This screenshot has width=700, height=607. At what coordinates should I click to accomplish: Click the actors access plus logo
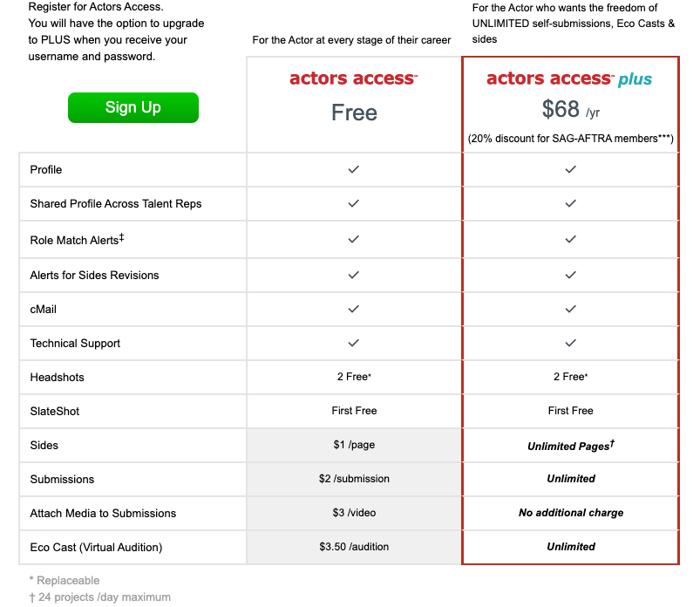coord(569,78)
